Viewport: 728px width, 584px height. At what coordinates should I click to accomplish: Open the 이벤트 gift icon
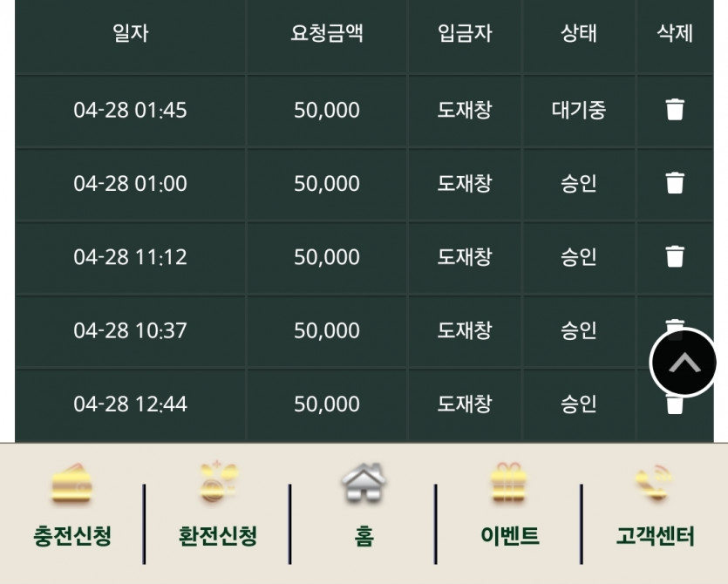(x=509, y=483)
